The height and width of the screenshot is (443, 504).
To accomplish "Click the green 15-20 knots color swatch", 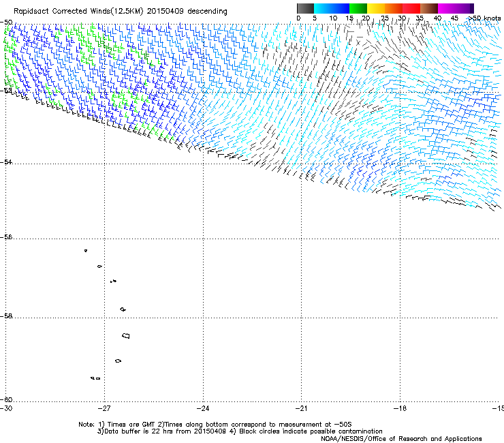I will pyautogui.click(x=358, y=8).
